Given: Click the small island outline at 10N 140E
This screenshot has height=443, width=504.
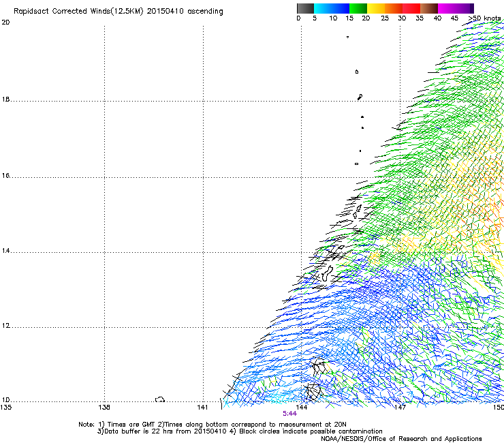Looking at the screenshot, I should [160, 399].
